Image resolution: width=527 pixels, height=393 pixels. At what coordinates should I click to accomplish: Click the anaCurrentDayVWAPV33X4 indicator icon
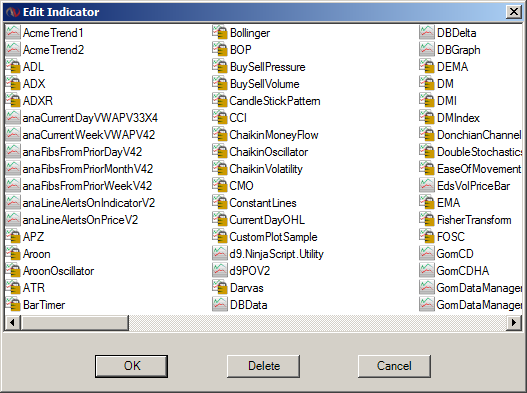point(13,118)
